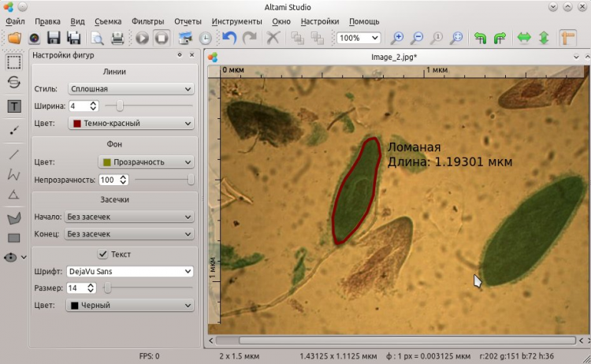This screenshot has height=364, width=591.
Task: Open the line style Сплошная dropdown
Action: pyautogui.click(x=131, y=89)
